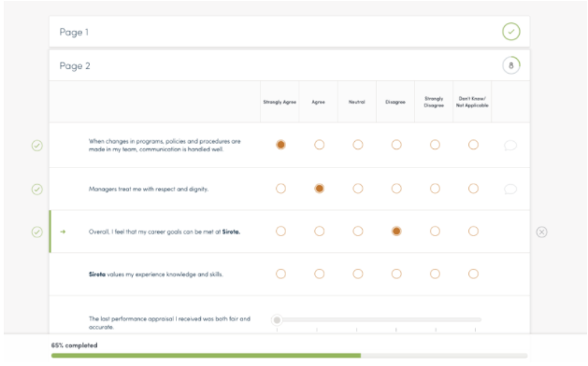This screenshot has height=366, width=588.
Task: Click the completed check icon beside 'Managers treat me'
Action: tap(36, 190)
